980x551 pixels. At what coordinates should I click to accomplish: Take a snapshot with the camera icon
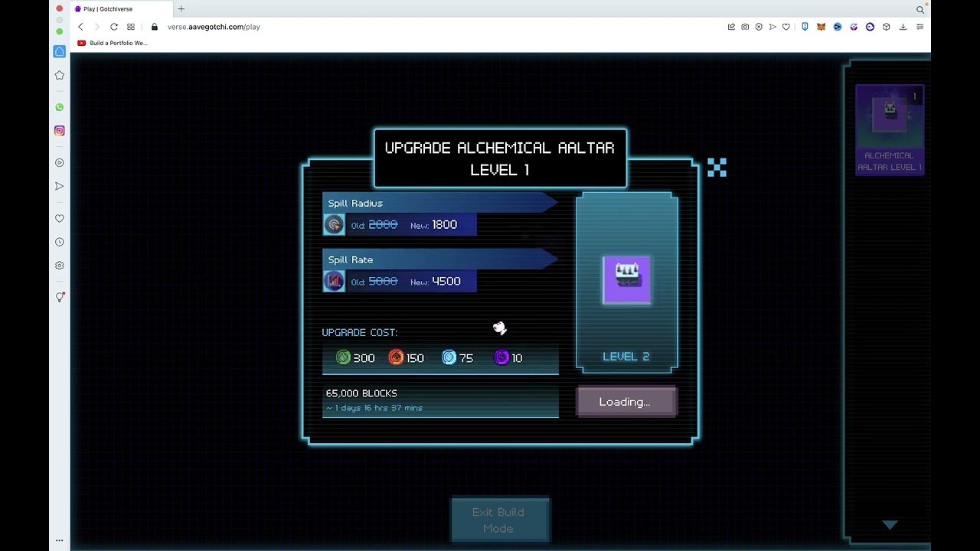point(745,27)
